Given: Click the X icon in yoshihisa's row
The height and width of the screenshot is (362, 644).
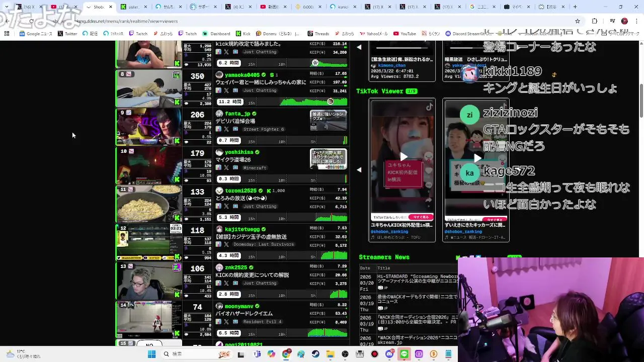Looking at the screenshot, I should 226,167.
